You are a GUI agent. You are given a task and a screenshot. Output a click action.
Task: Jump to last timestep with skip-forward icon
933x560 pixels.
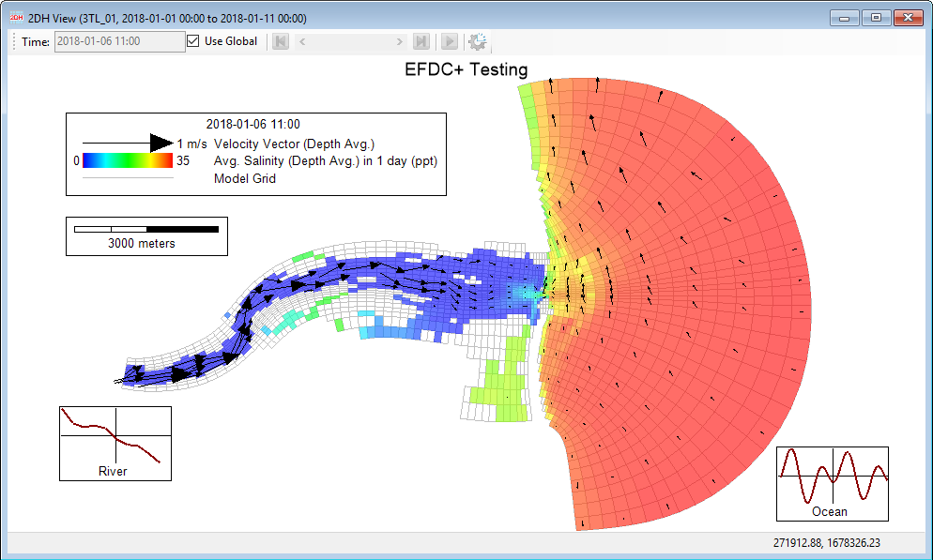click(x=422, y=41)
